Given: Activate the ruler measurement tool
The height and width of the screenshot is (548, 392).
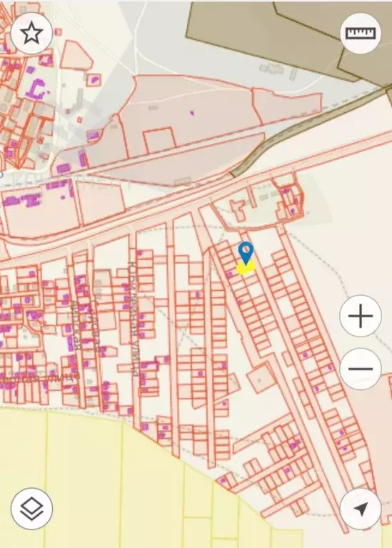Looking at the screenshot, I should click(361, 33).
